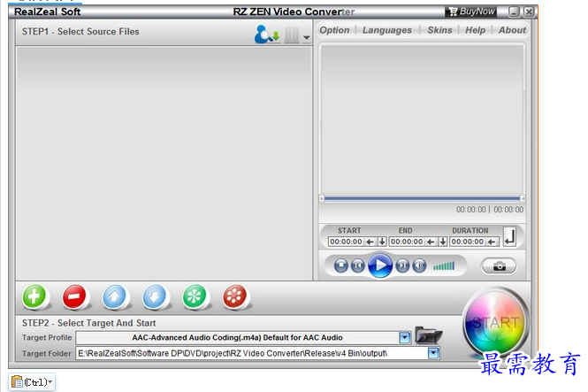Expand the view options dropdown arrow
Viewport: 588px width, 392px height.
point(307,37)
